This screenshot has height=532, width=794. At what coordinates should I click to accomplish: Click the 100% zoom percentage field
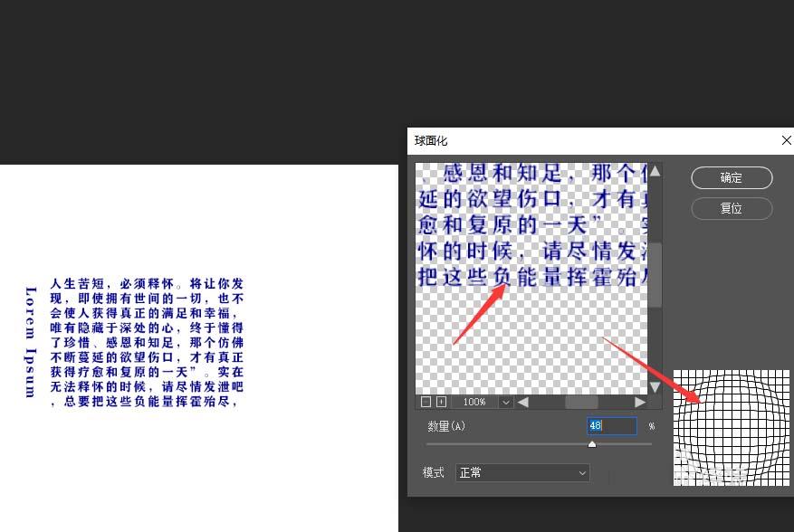(474, 402)
